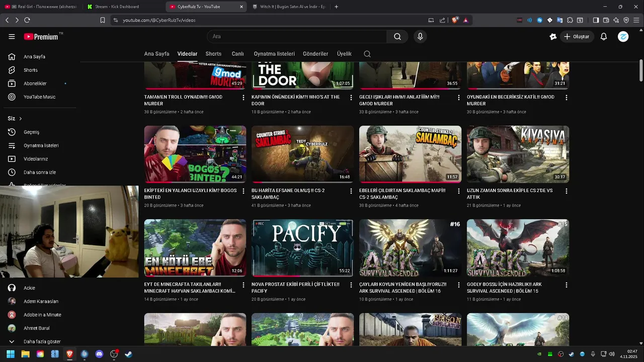Open Daha sonra izle in sidebar
The height and width of the screenshot is (362, 644).
point(40,172)
